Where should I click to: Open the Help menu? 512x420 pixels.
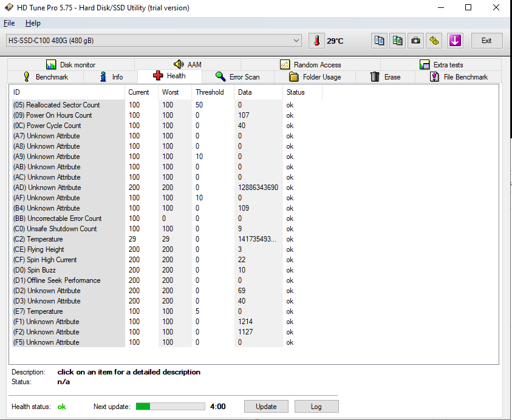[x=33, y=23]
